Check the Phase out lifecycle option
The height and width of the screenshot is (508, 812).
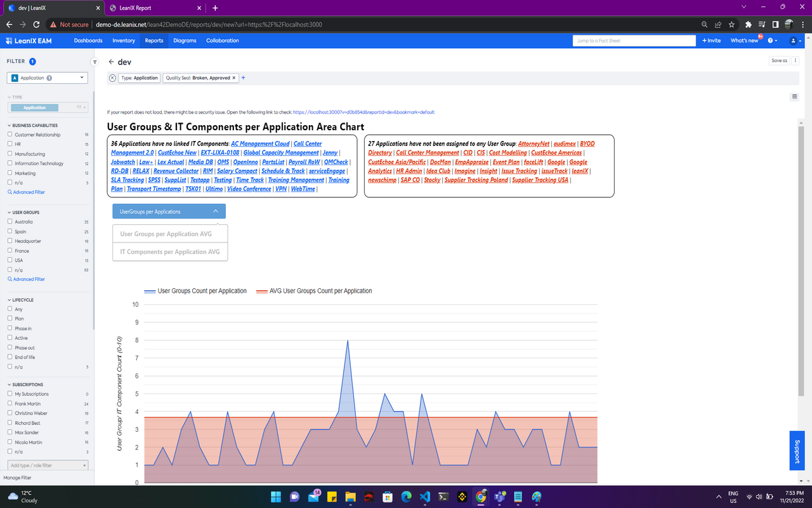pos(10,347)
